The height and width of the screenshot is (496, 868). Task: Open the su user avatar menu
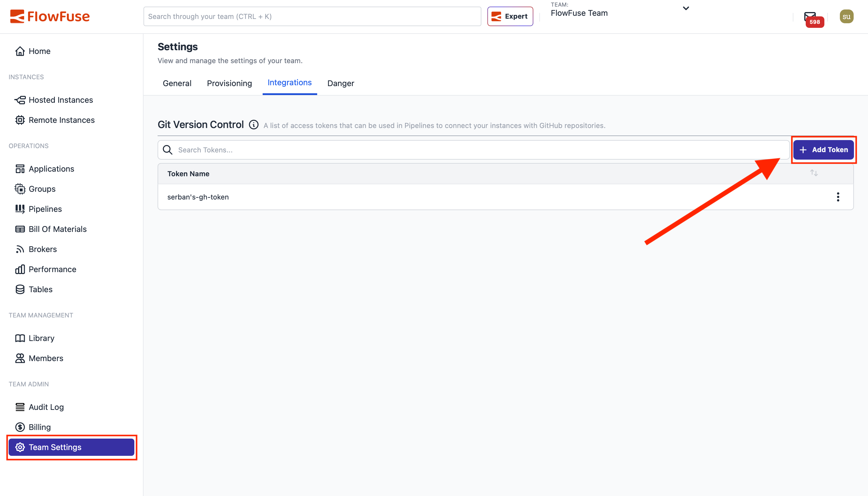tap(847, 16)
